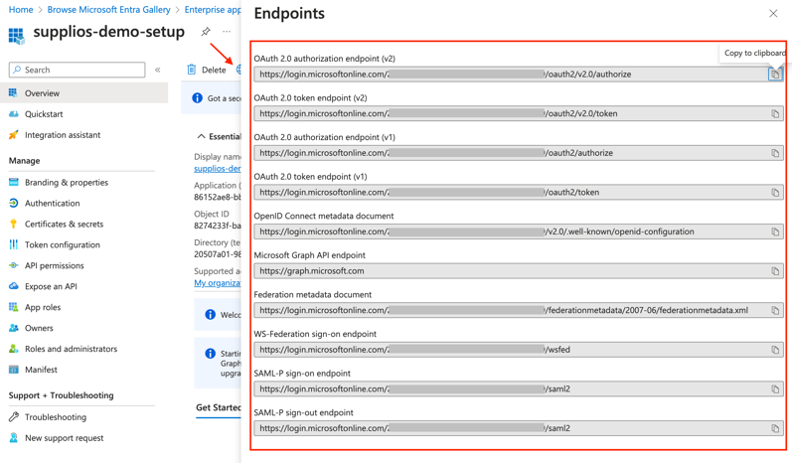Copy SAML-P sign-out endpoint URL
797x467 pixels.
coord(775,429)
